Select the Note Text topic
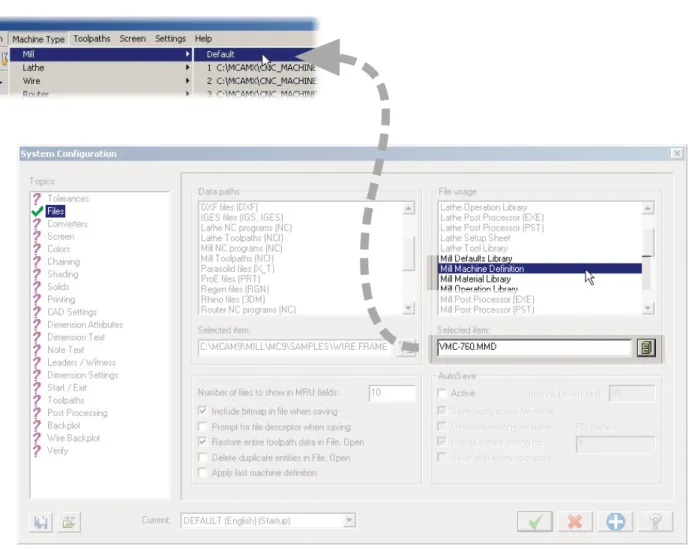Viewport: 689px width, 549px height. coord(65,350)
